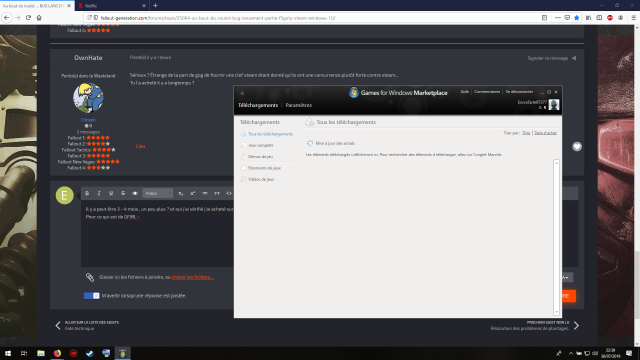This screenshot has width=640, height=360.
Task: Open Windows notification center
Action: [x=629, y=353]
